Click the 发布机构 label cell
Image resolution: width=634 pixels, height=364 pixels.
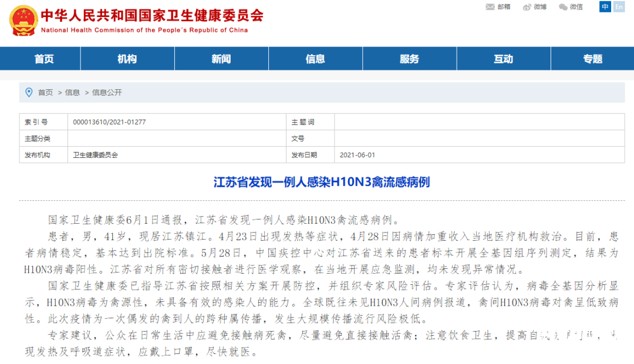43,155
